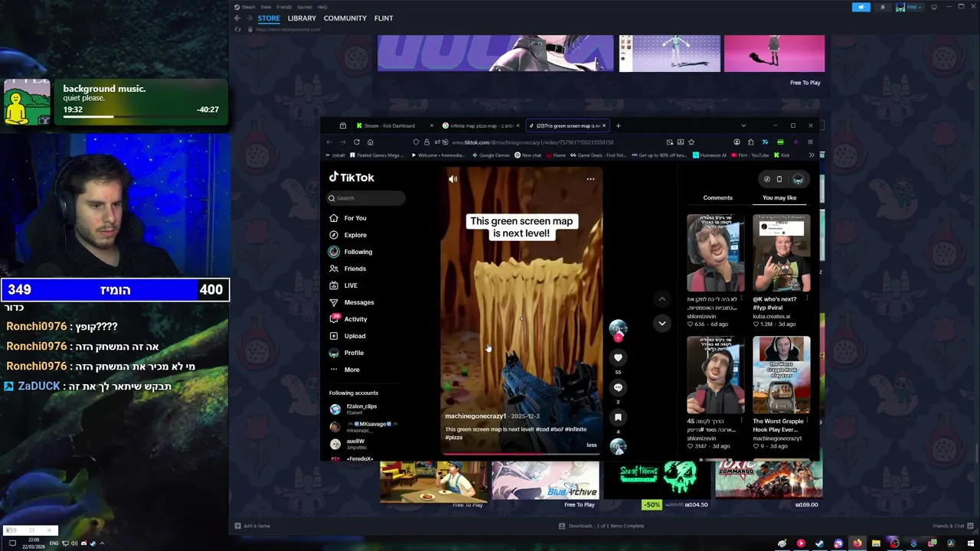
Task: Show all tabs dropdown arrow
Action: 743,126
